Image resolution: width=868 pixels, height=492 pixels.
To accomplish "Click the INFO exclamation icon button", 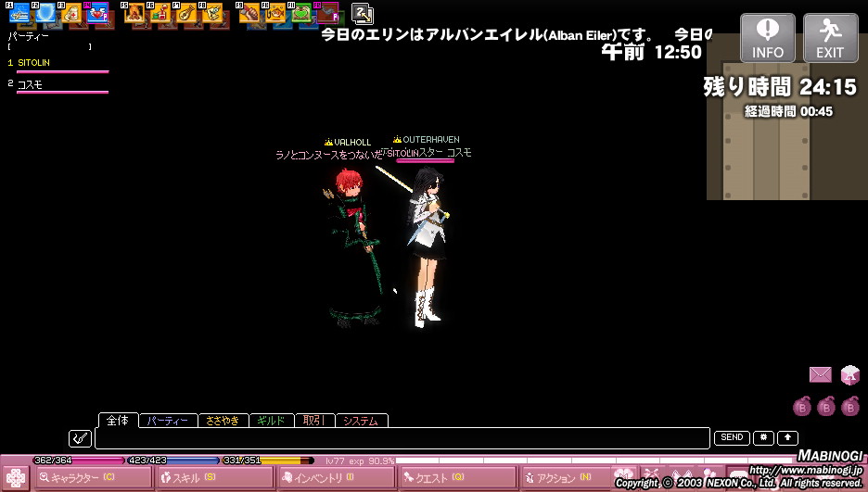I will click(x=767, y=38).
